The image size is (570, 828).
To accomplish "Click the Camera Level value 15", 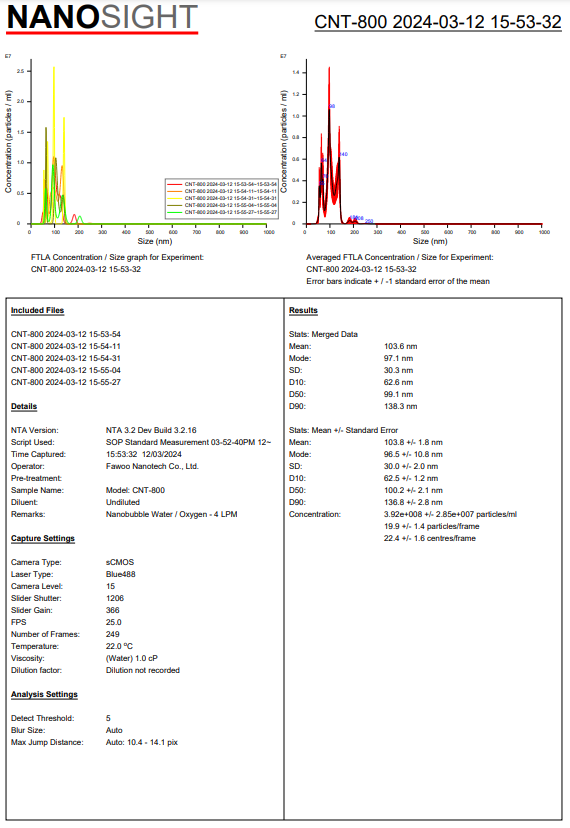I will click(x=110, y=586).
